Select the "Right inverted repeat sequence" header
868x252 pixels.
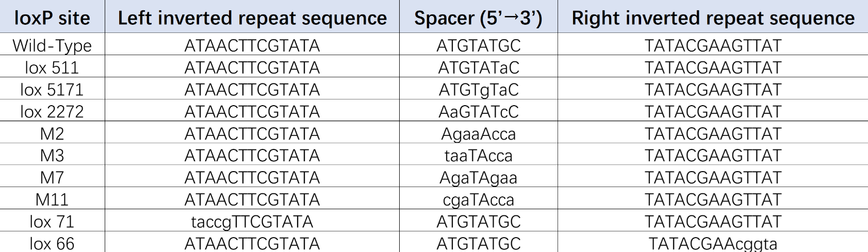pos(713,18)
